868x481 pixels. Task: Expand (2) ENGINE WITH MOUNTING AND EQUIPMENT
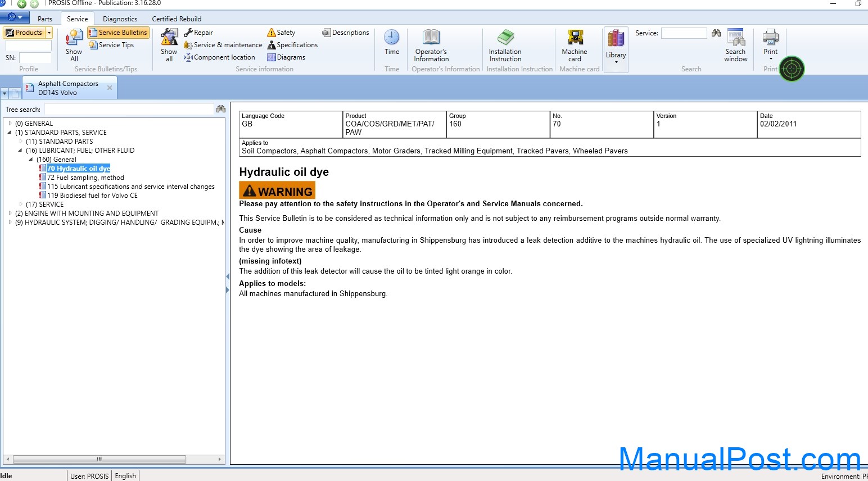pos(10,214)
